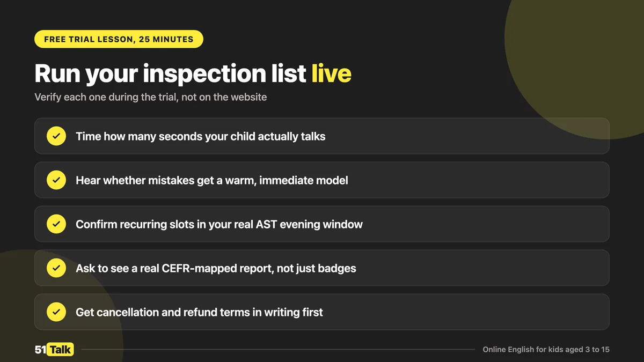Viewport: 644px width, 362px height.
Task: Select the "Confirm recurring slots" list card
Action: pos(322,224)
